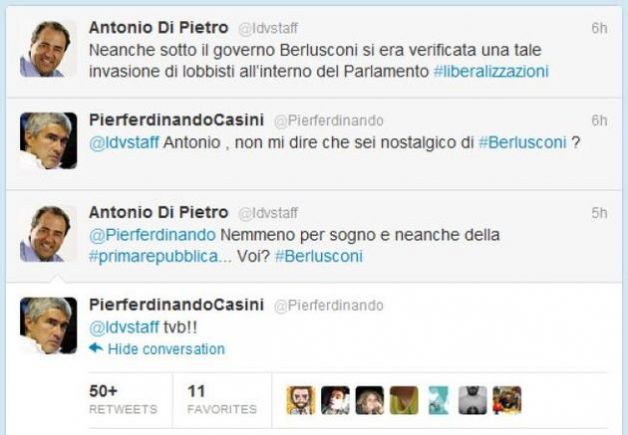The height and width of the screenshot is (435, 628).
Task: Open Antonio Di Pietro's avatar in first tweet
Action: (x=48, y=49)
